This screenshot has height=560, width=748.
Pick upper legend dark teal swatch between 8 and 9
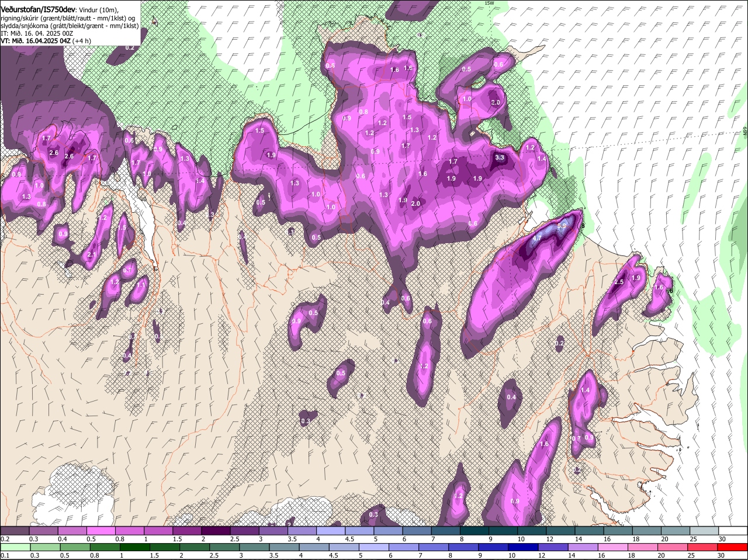(x=474, y=530)
